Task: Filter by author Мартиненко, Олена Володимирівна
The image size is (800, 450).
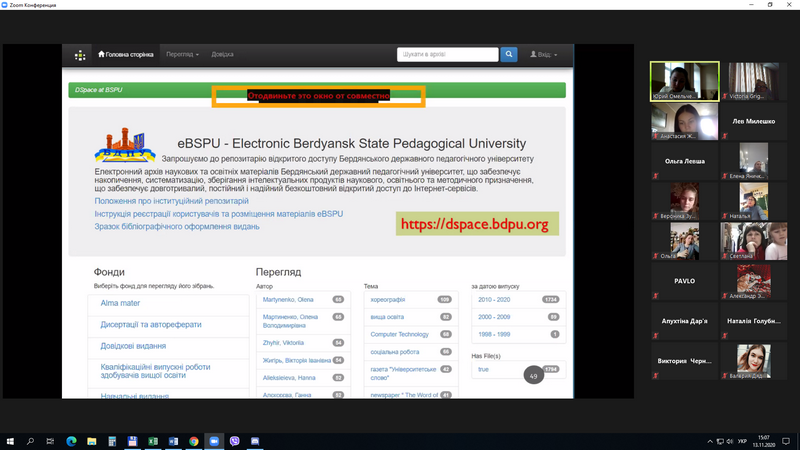Action: click(290, 321)
